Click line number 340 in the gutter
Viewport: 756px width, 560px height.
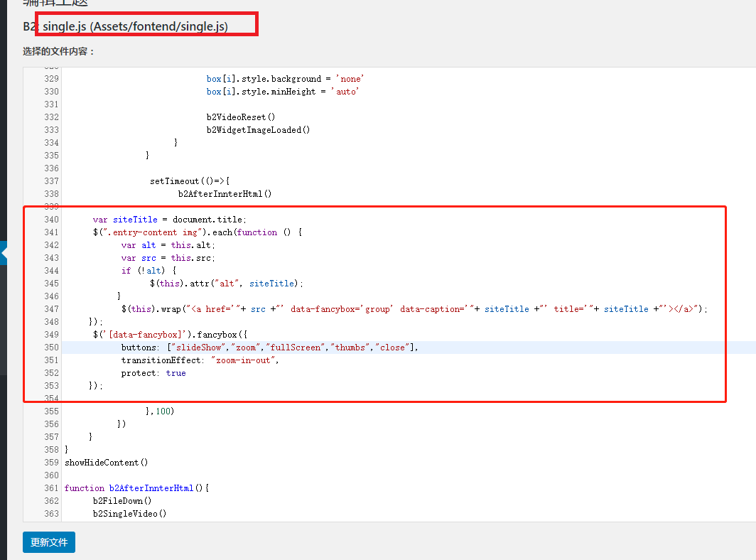[x=51, y=220]
